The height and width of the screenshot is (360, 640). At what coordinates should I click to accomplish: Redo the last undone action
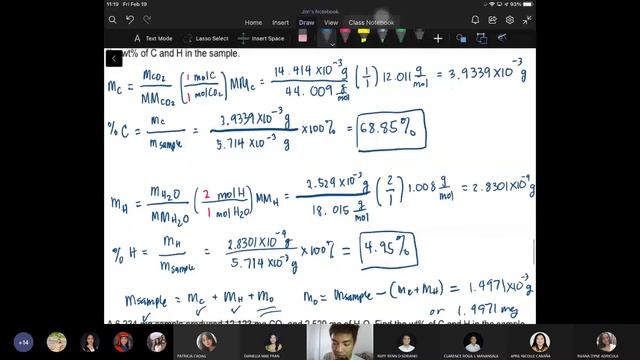[x=147, y=20]
